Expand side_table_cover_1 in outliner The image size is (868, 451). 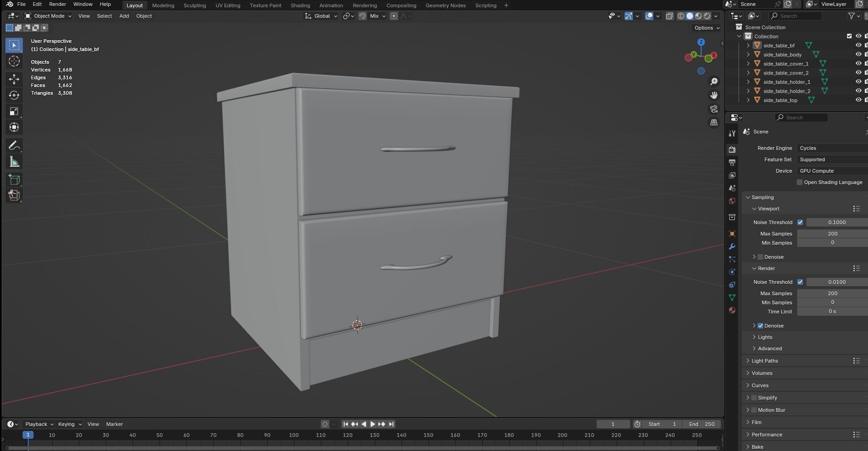[748, 64]
